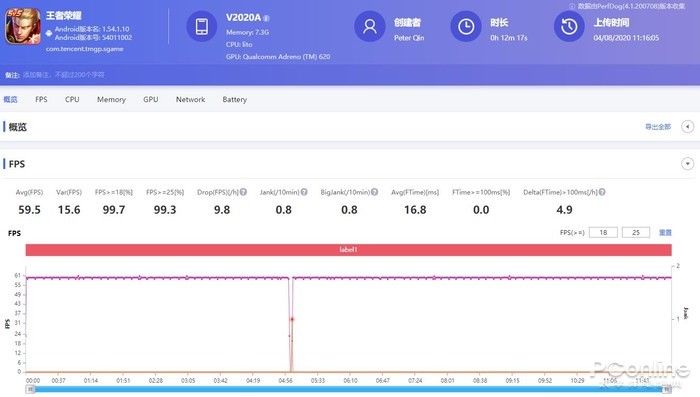Click the red jank marker on chart
This screenshot has width=700, height=397.
coord(292,319)
